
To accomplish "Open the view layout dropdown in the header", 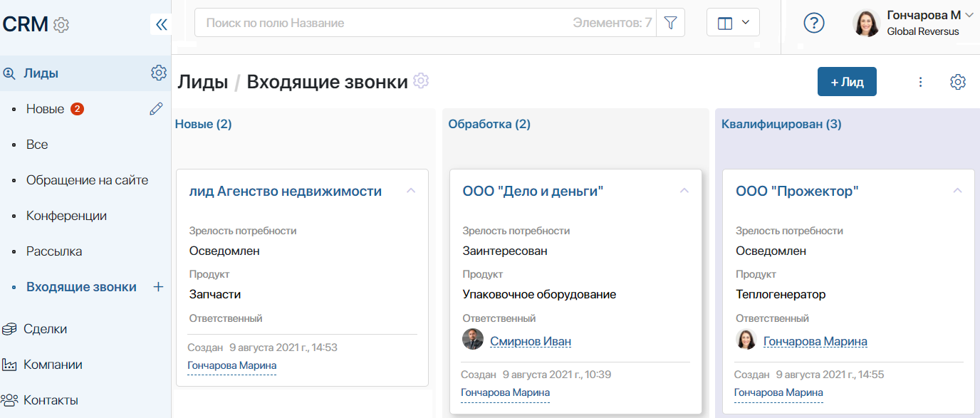I will point(733,21).
